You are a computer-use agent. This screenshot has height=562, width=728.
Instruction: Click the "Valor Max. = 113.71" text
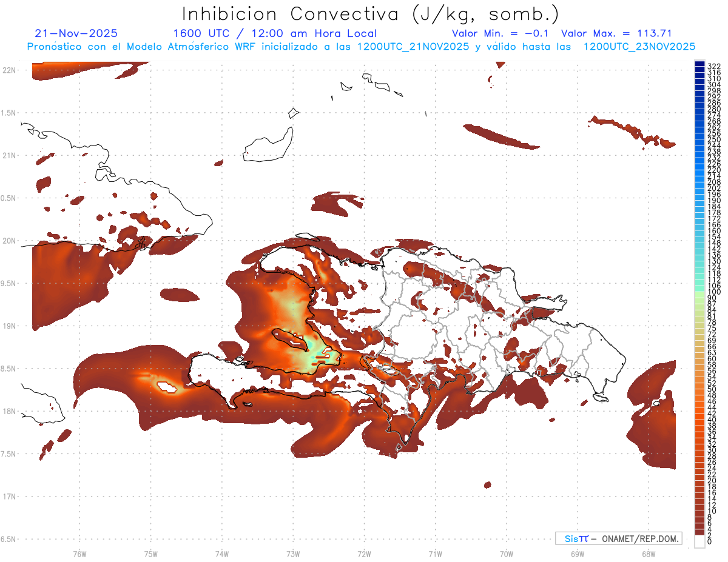(616, 33)
